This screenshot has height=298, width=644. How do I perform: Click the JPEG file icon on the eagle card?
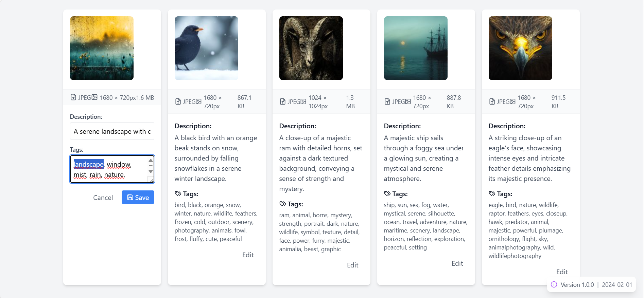pos(492,101)
